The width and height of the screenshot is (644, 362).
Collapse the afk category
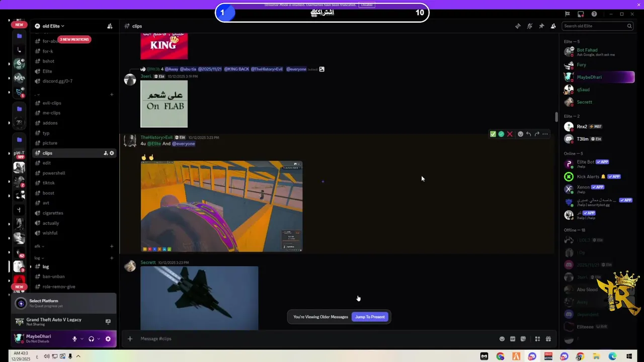coord(39,246)
